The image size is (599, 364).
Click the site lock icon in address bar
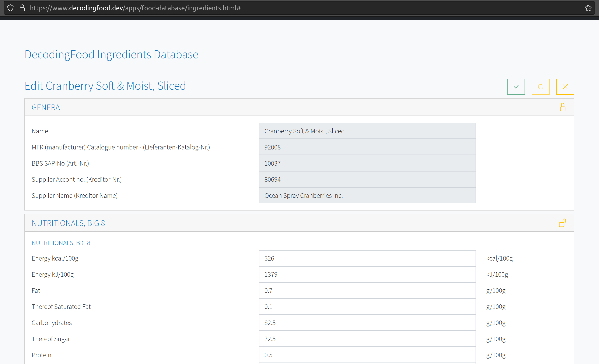22,8
